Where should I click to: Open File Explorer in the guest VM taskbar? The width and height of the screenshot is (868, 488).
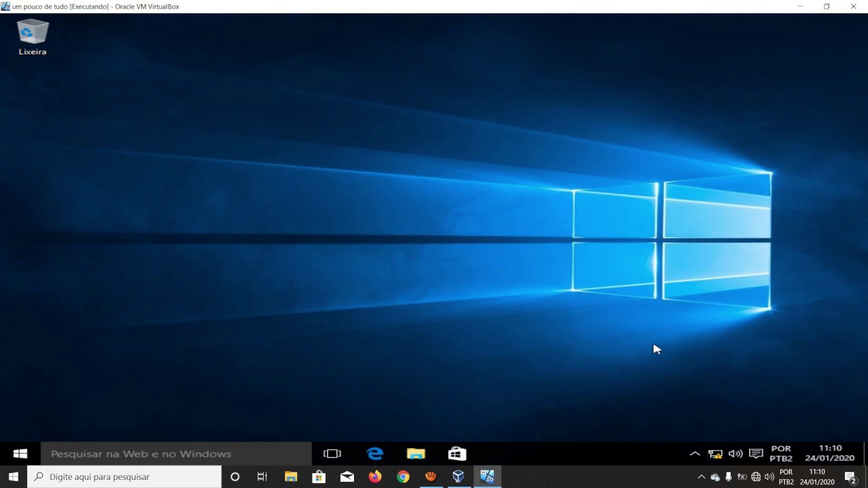pyautogui.click(x=416, y=453)
